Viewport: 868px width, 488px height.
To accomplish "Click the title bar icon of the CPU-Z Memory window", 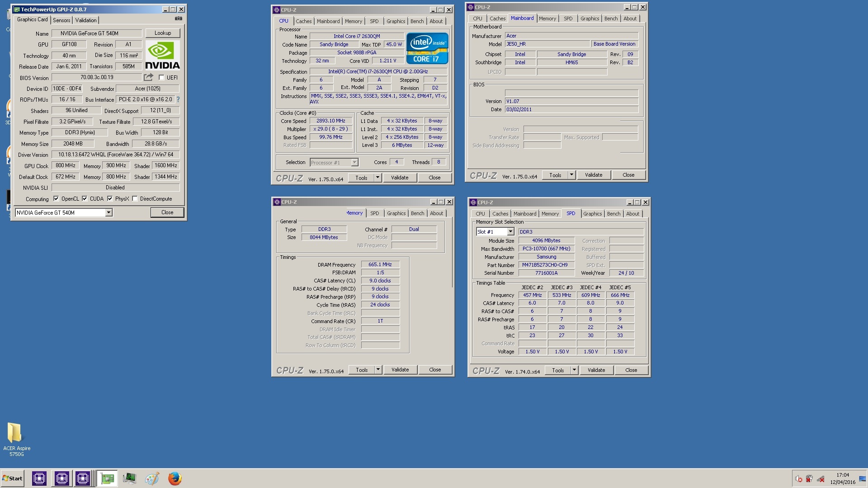I will coord(277,202).
